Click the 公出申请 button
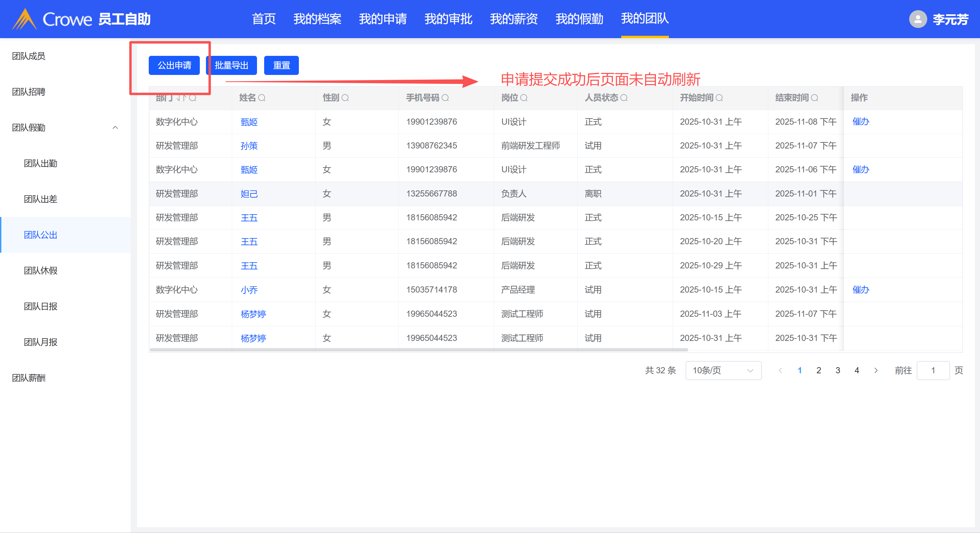Viewport: 980px width, 533px height. point(174,65)
